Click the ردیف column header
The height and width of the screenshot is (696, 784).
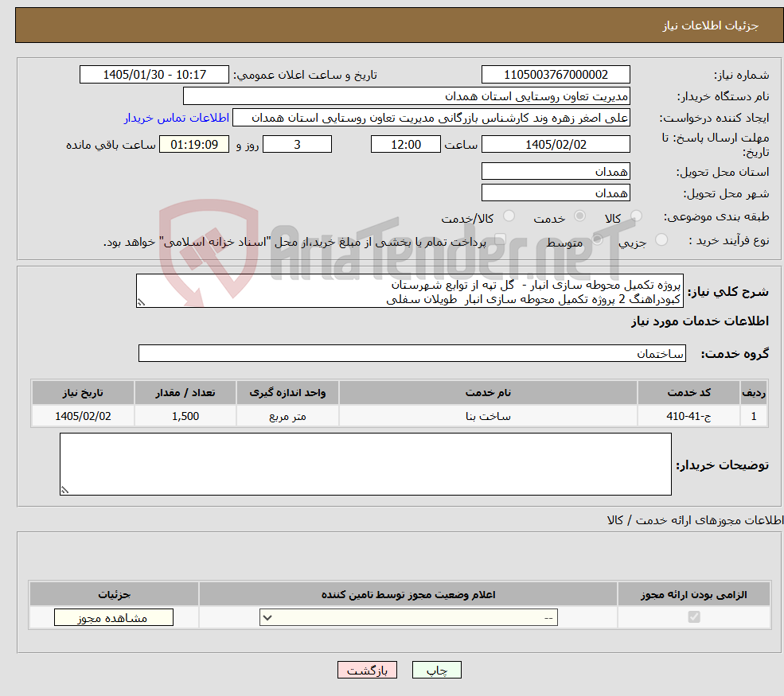[754, 393]
